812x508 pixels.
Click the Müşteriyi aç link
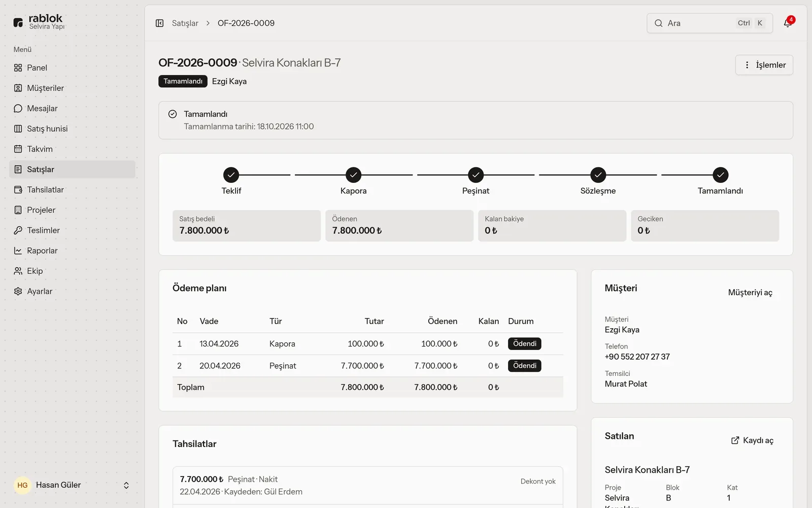(x=750, y=293)
